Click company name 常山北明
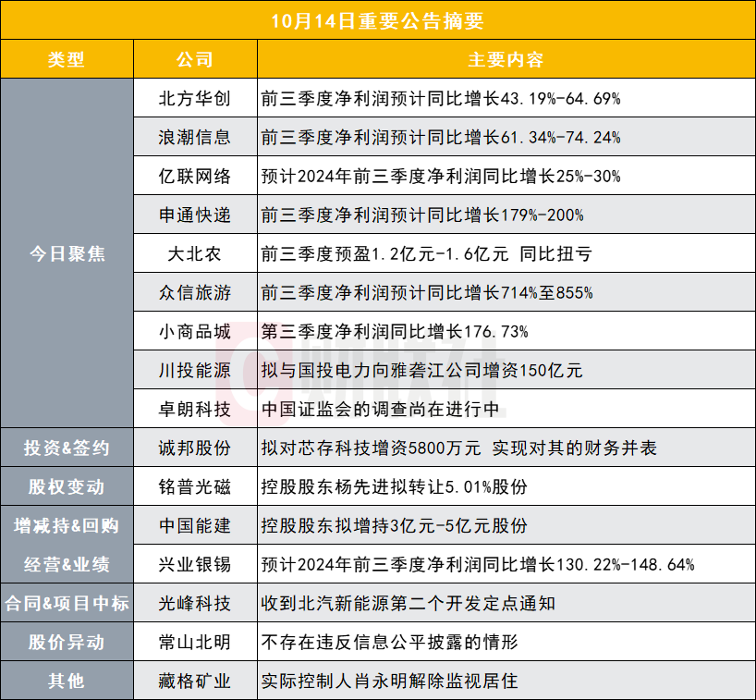 click(195, 642)
